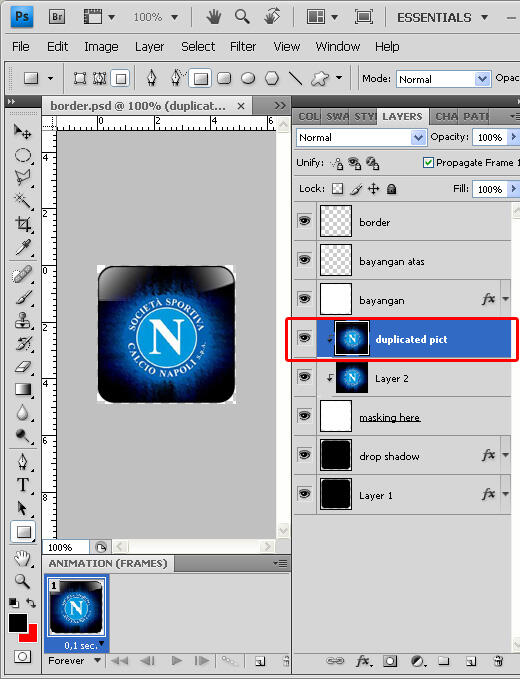
Task: Hide the border layer
Action: tap(304, 221)
